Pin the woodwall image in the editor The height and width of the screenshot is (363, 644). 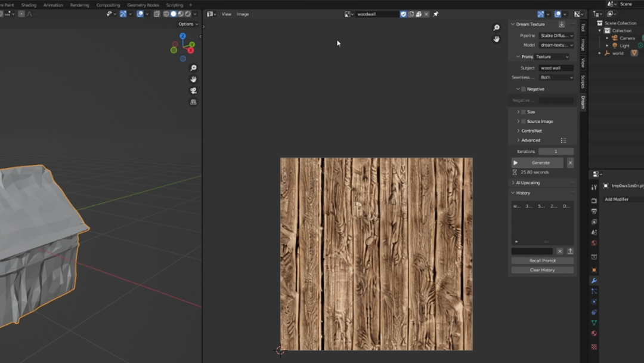pos(436,14)
